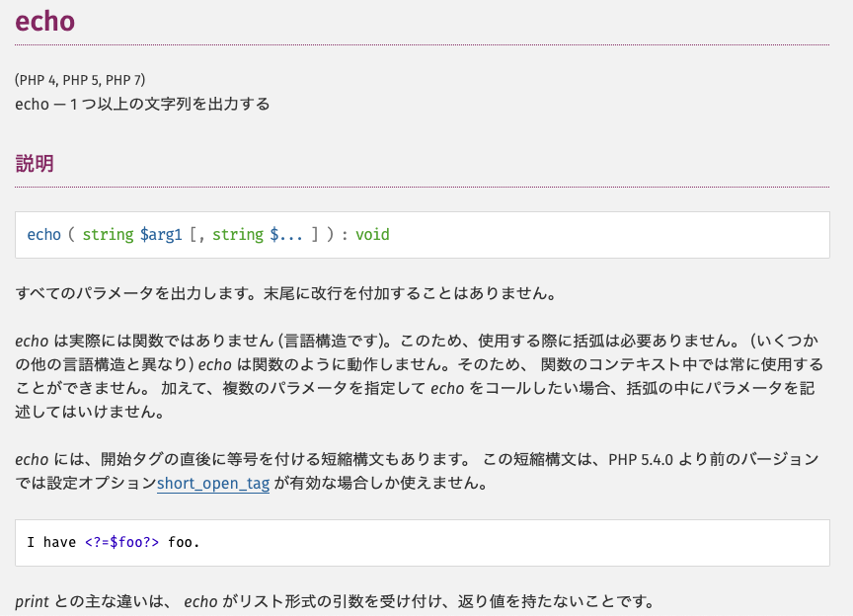The width and height of the screenshot is (853, 616).
Task: Click the second string type before $...
Action: tap(238, 235)
